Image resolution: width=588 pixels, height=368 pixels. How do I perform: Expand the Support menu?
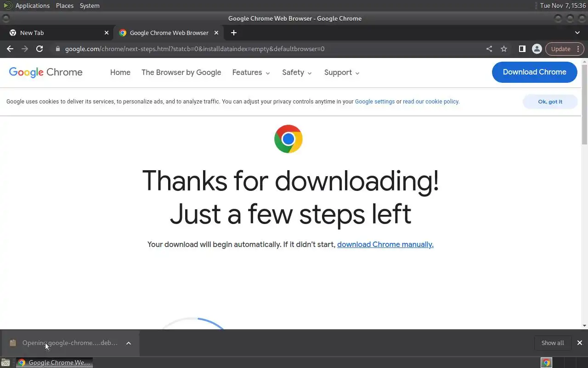coord(342,72)
